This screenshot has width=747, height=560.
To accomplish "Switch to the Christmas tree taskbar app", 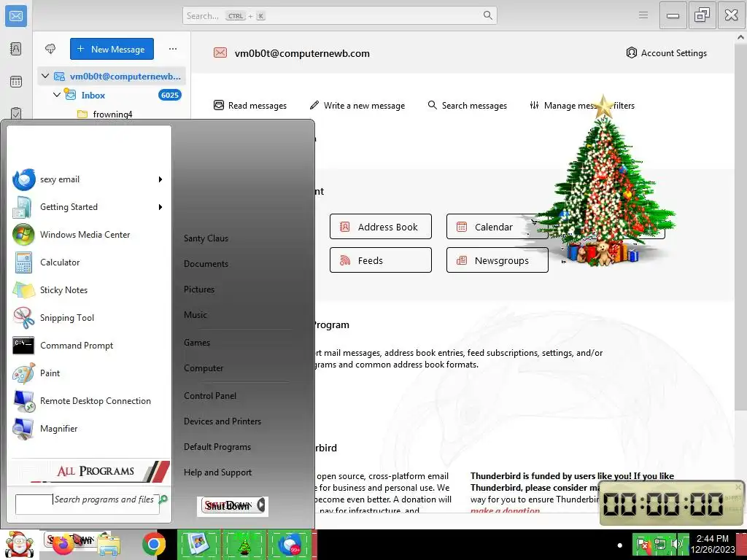I will coord(244,544).
